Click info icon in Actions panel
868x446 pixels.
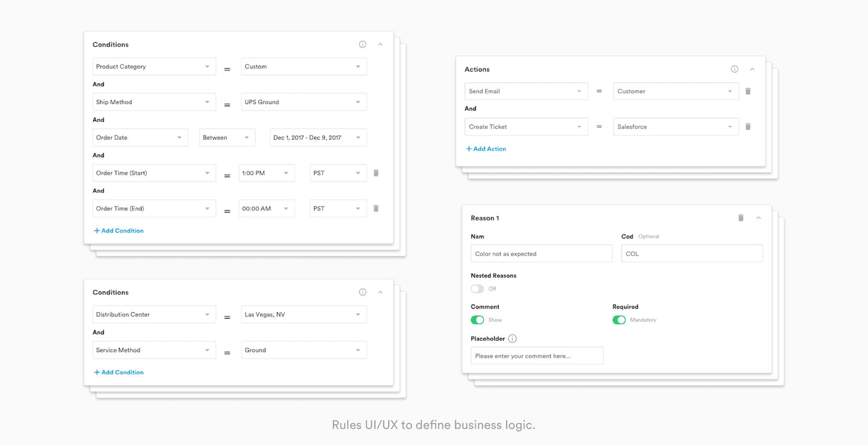click(735, 69)
